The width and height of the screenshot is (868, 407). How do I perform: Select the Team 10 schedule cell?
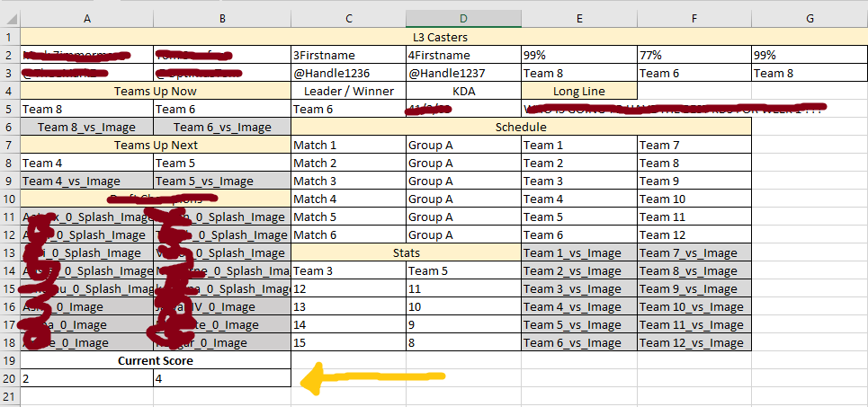point(694,199)
